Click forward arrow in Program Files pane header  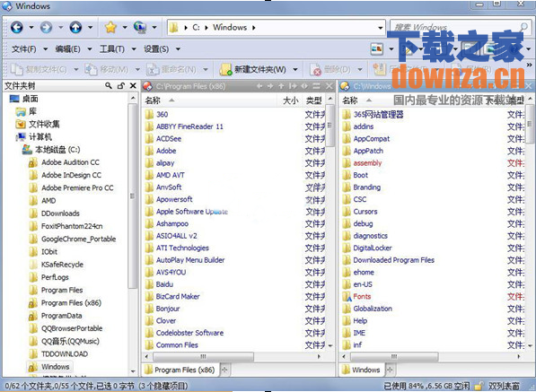tap(270, 86)
